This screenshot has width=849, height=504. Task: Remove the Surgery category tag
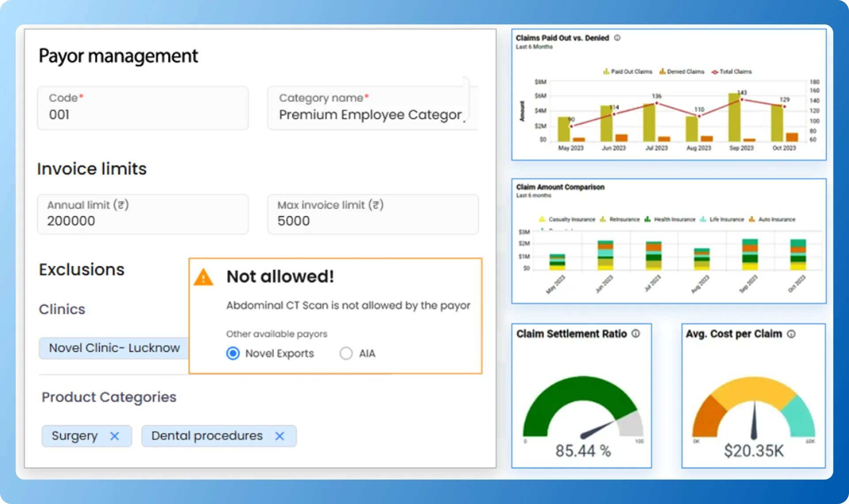pyautogui.click(x=115, y=436)
